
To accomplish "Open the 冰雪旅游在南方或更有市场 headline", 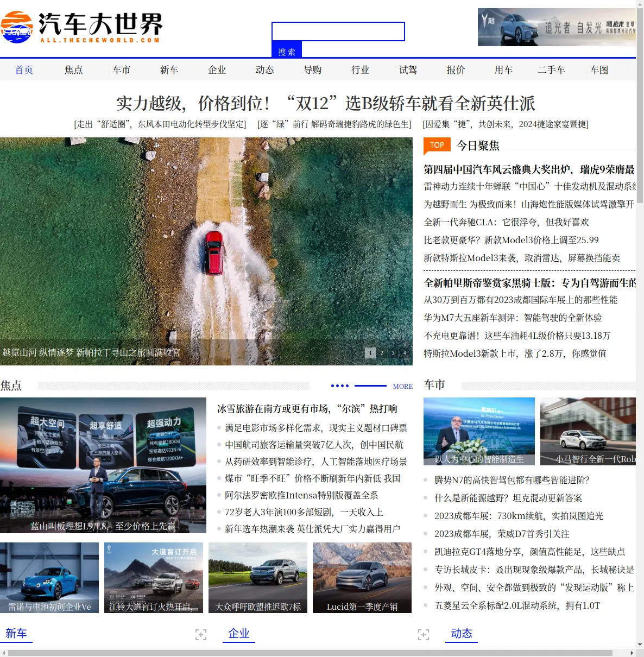I will tap(307, 409).
